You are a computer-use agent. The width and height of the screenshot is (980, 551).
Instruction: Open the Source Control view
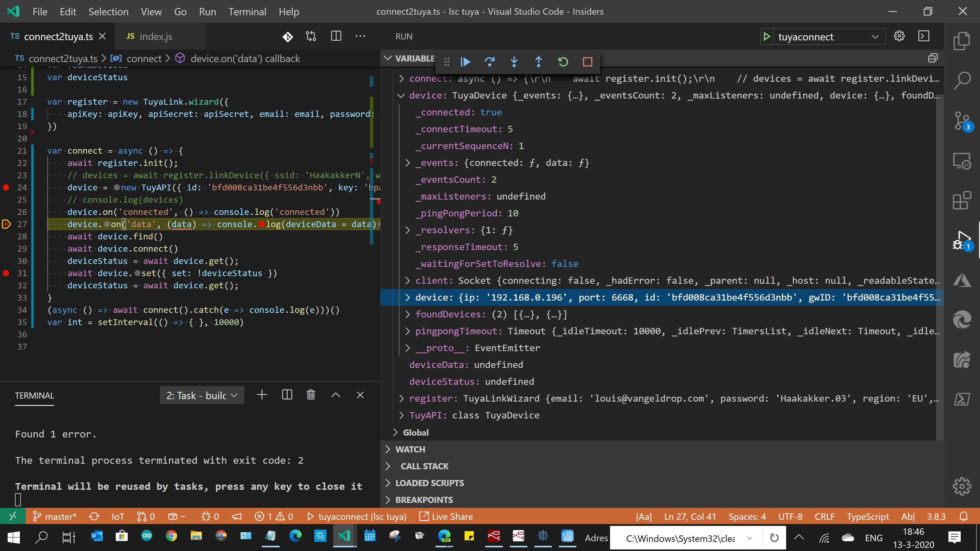962,121
